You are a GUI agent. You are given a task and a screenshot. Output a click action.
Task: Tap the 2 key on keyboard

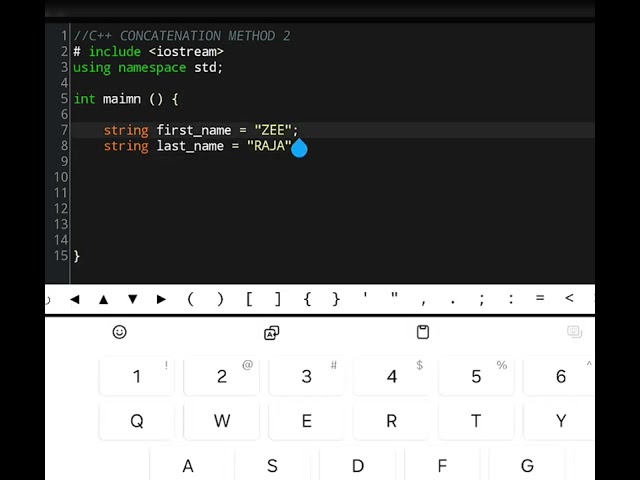click(x=222, y=376)
